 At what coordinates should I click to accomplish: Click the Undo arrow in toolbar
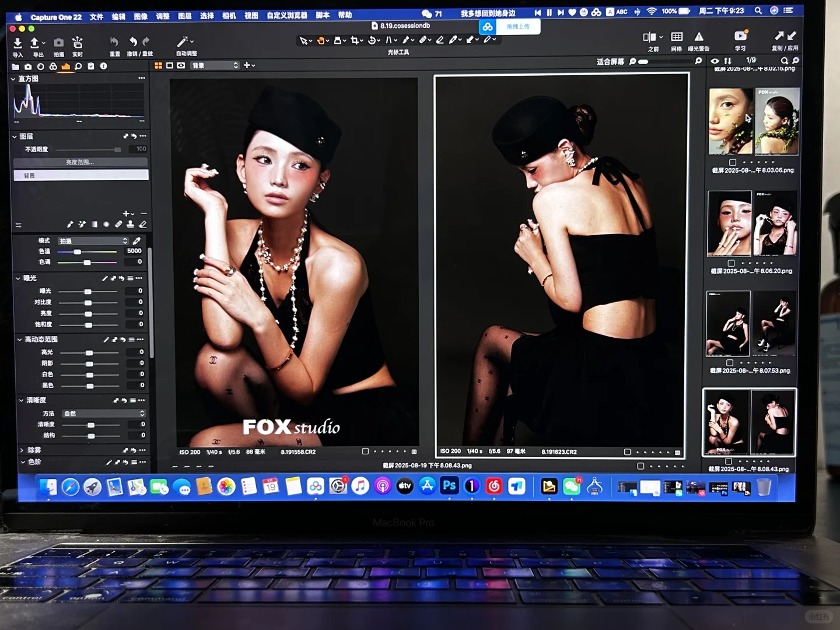[134, 41]
